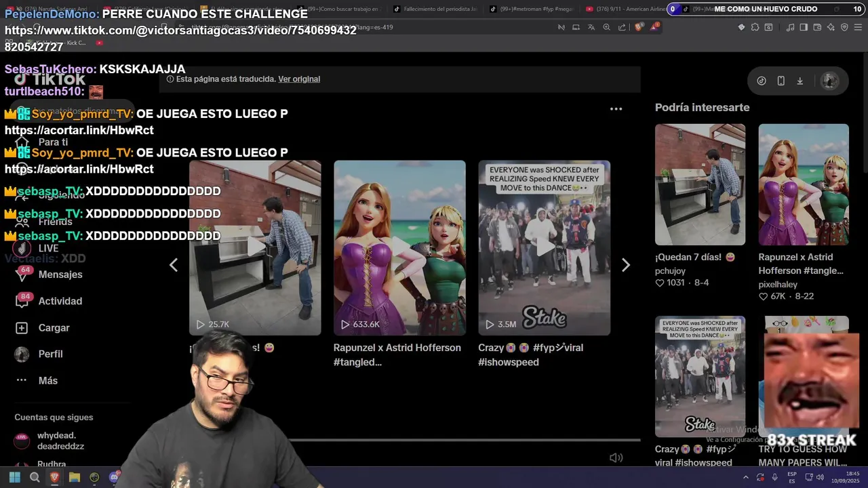Toggle the video volume speaker icon
This screenshot has height=488, width=868.
[616, 457]
